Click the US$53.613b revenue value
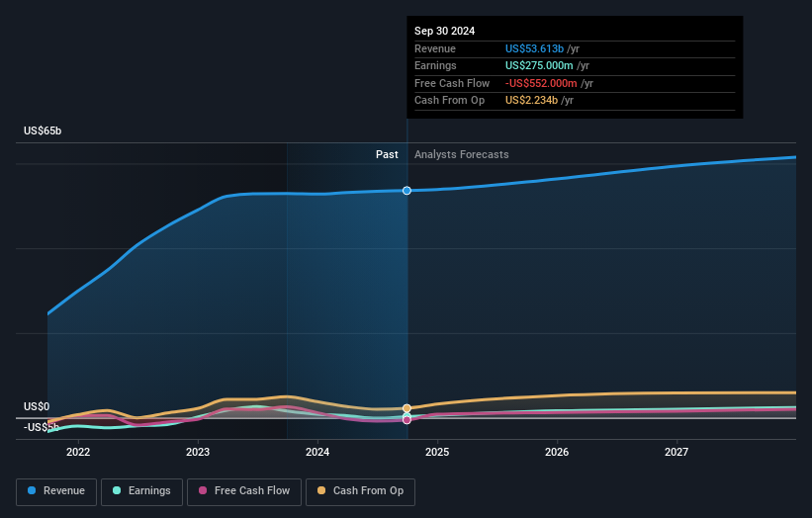812x518 pixels. (534, 48)
